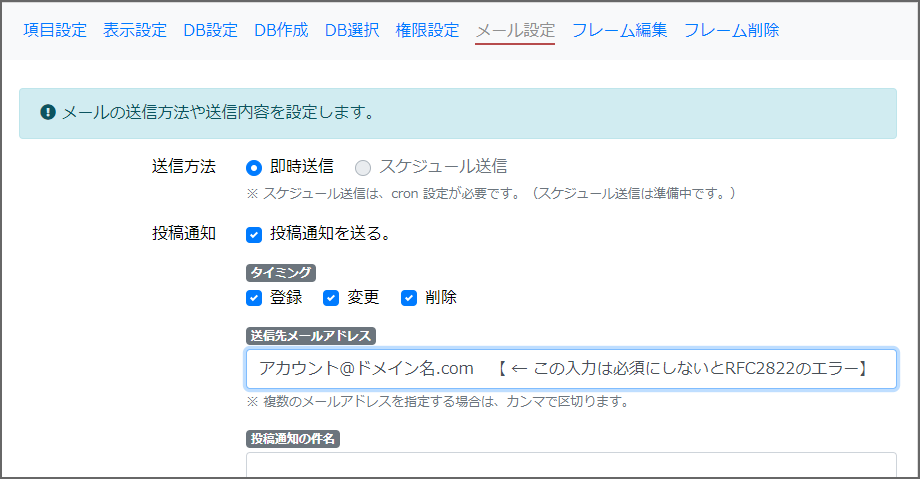Select the DB選択 tab
Image resolution: width=920 pixels, height=479 pixels.
352,30
